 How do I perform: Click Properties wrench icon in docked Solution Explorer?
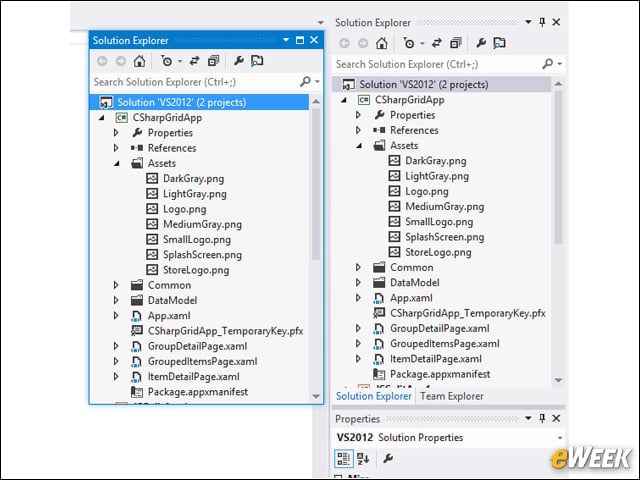(481, 43)
